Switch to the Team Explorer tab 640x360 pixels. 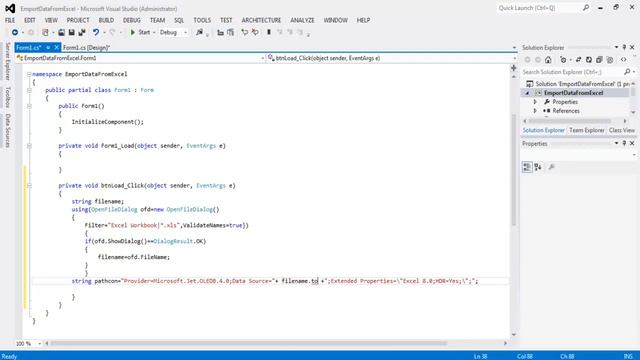[586, 130]
